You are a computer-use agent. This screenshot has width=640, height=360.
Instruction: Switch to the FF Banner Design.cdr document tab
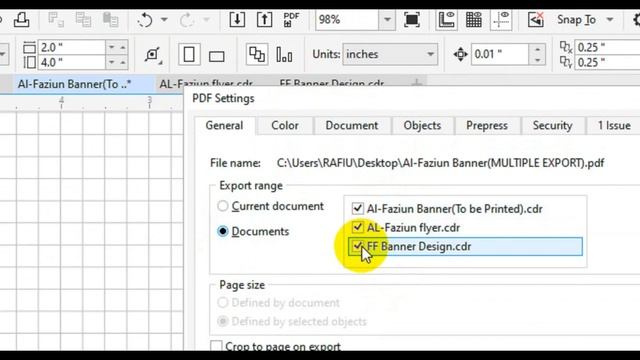pos(331,83)
